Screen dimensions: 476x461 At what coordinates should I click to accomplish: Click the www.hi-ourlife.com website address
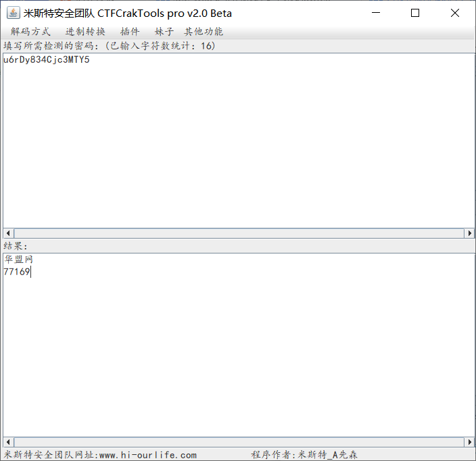click(147, 455)
